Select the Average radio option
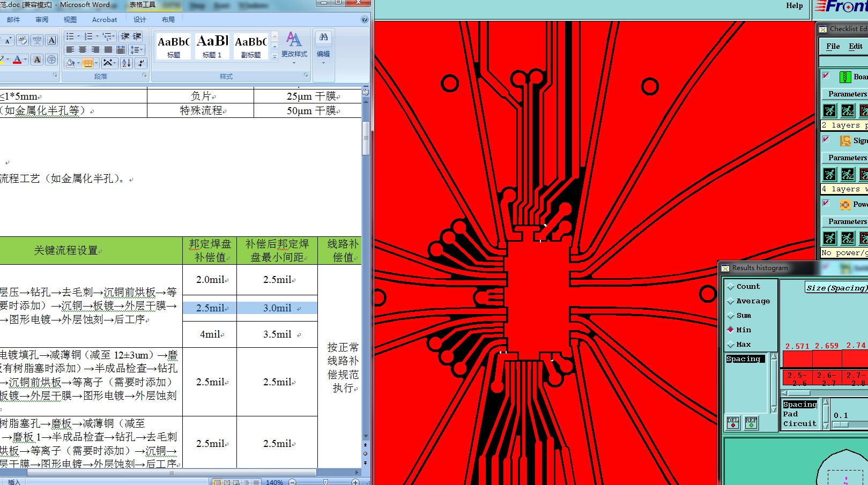This screenshot has width=868, height=485. point(748,301)
